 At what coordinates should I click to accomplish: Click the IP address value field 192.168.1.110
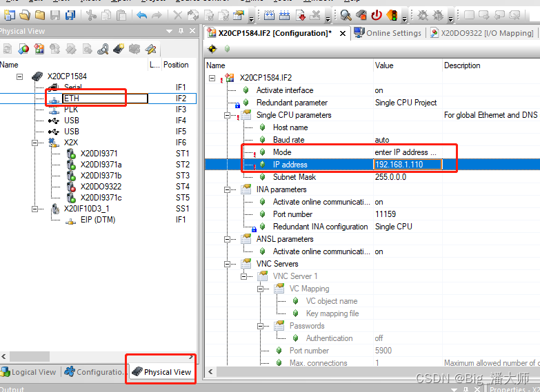[x=408, y=165]
